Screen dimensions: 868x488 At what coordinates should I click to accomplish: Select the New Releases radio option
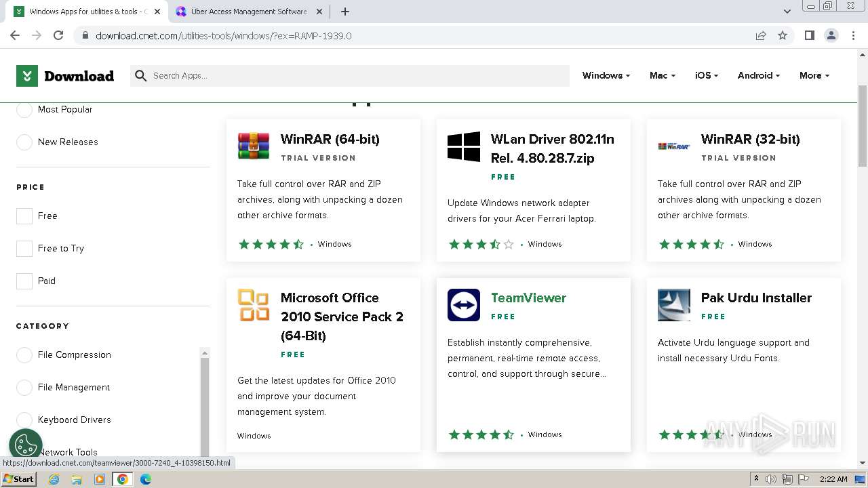point(24,142)
